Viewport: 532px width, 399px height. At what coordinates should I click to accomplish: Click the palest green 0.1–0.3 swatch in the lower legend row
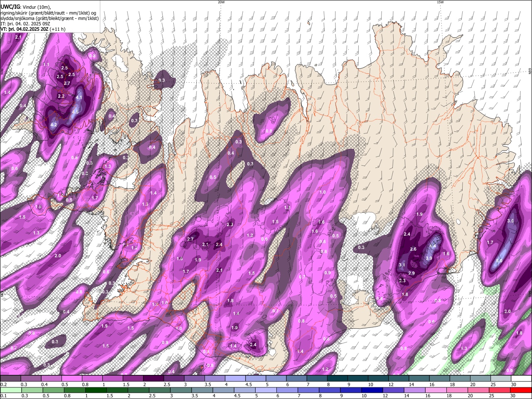(11, 390)
